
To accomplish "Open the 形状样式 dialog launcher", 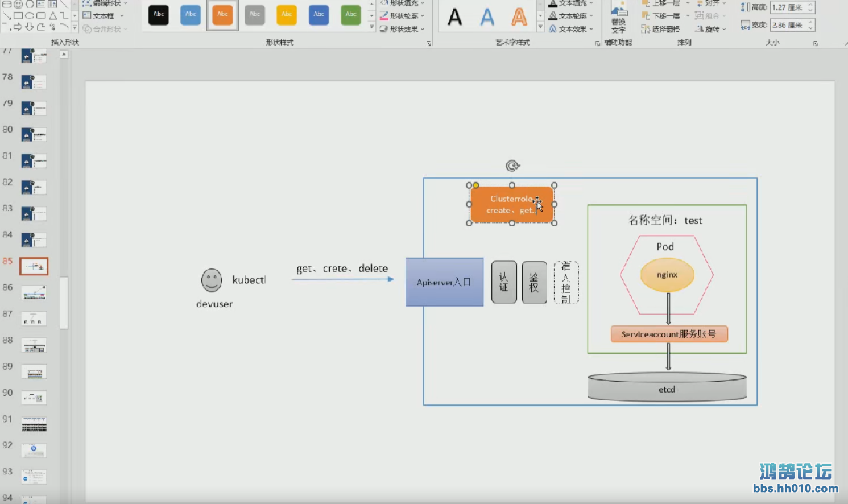I will click(429, 43).
